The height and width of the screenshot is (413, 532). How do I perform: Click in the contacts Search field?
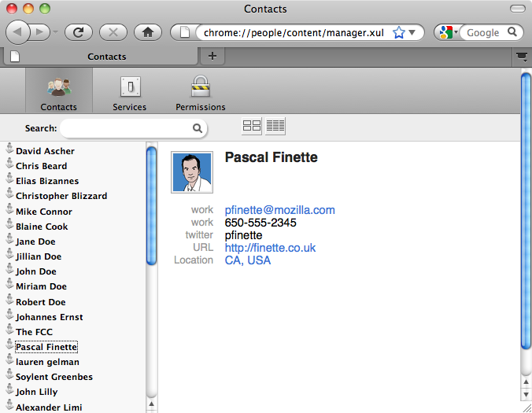click(x=126, y=128)
